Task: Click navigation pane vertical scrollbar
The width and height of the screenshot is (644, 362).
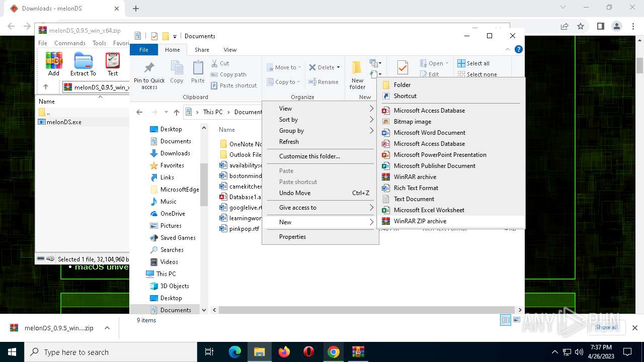Action: click(204, 185)
